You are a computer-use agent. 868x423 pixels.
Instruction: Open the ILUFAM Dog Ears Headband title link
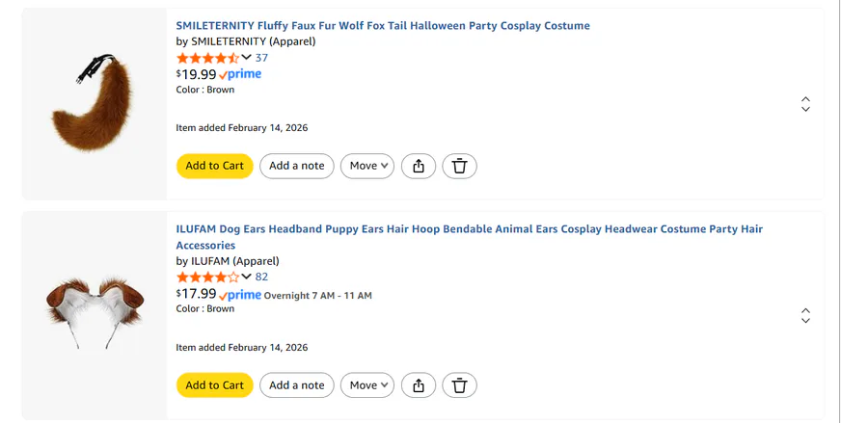click(x=469, y=229)
